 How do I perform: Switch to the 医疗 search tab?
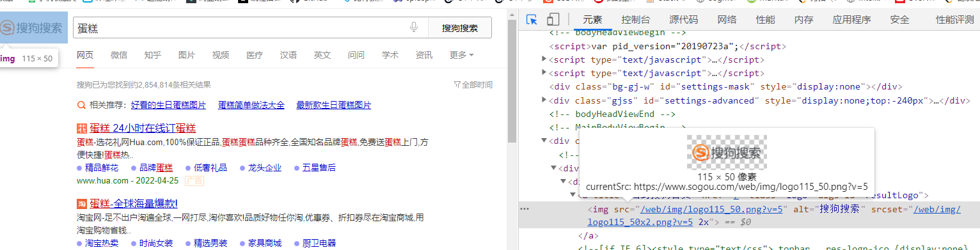pos(255,55)
